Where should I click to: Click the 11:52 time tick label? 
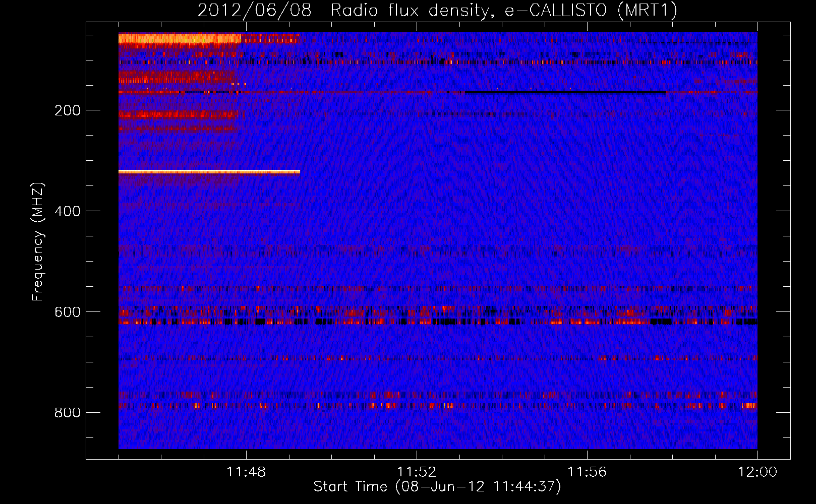pyautogui.click(x=417, y=472)
